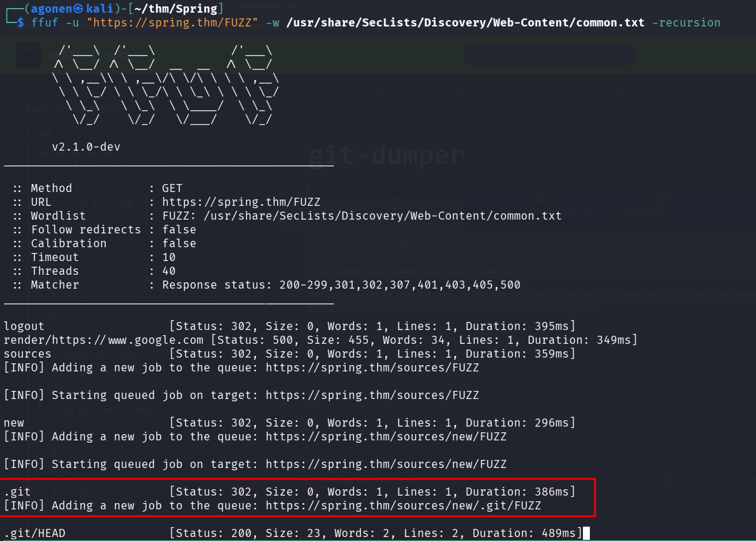Click the .git/HEAD result entry
Viewport: 756px width, 541px height.
tap(34, 534)
